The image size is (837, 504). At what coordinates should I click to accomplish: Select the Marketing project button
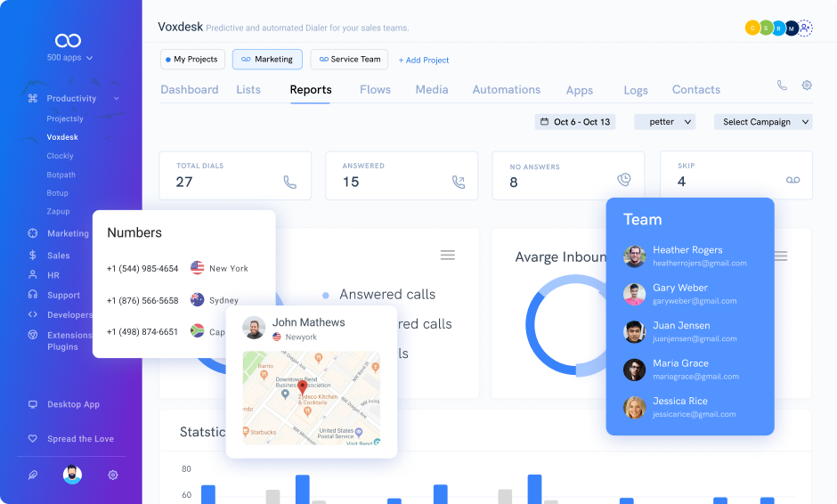(x=267, y=60)
